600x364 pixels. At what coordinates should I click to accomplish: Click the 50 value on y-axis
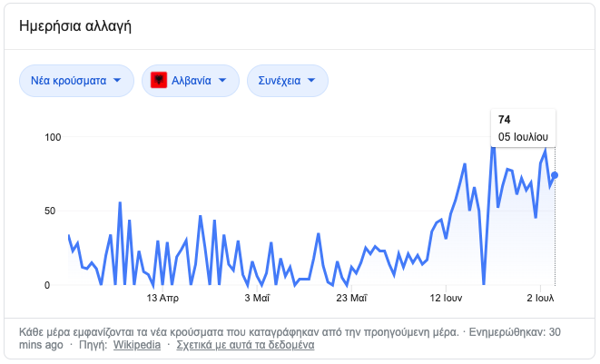tap(56, 211)
